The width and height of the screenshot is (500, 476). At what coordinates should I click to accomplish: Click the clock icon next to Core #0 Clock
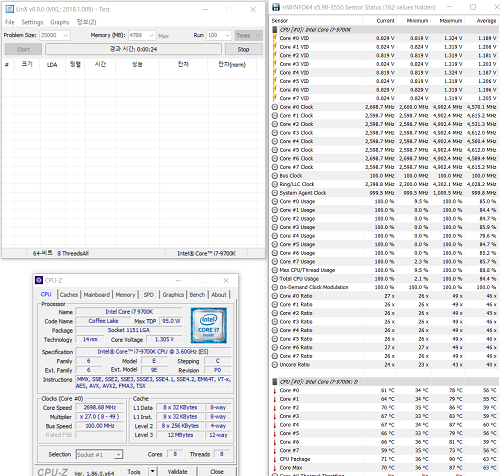pyautogui.click(x=275, y=107)
